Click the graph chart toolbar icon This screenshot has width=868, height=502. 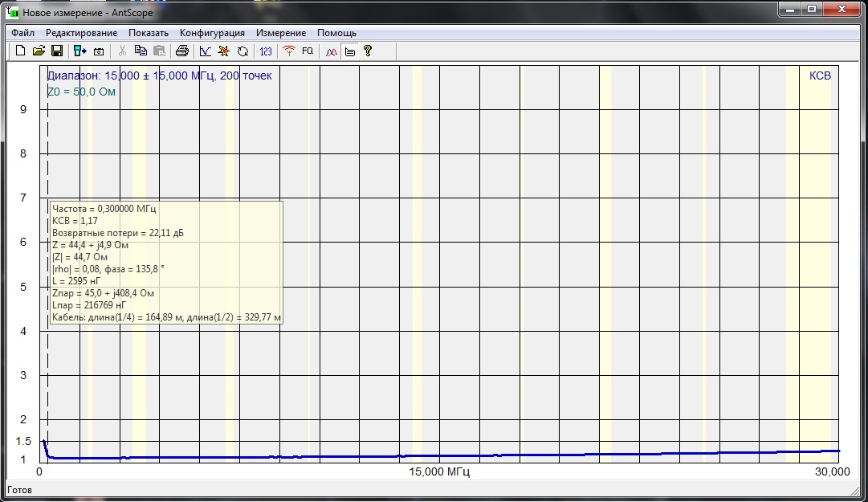(206, 51)
